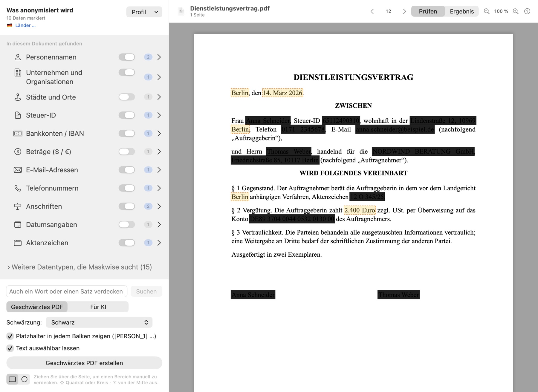The width and height of the screenshot is (538, 392).
Task: Go to previous page arrow
Action: tap(372, 11)
